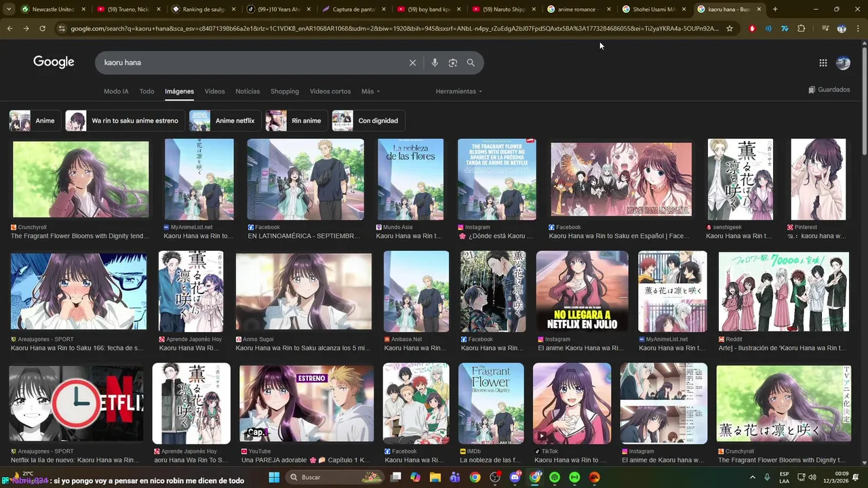The height and width of the screenshot is (488, 868).
Task: Clear the search box with the X icon
Action: click(x=412, y=62)
